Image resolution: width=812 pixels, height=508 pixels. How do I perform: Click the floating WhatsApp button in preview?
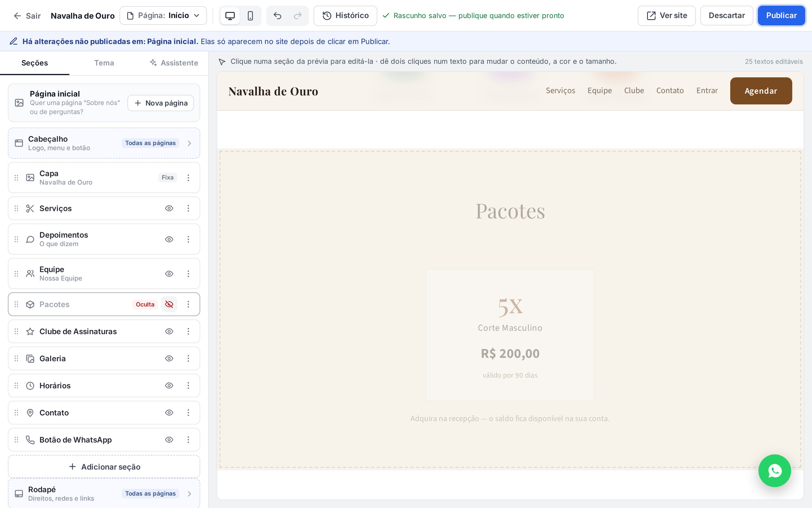(775, 470)
